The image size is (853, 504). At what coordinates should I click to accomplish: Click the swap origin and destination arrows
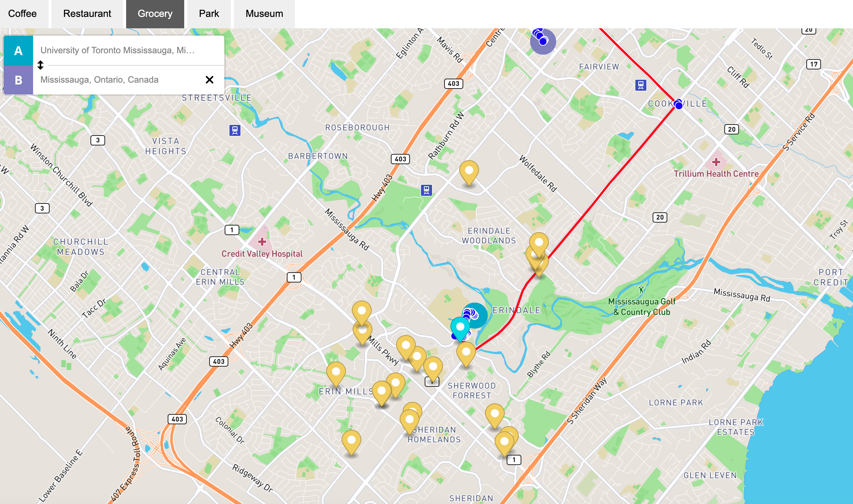[40, 65]
